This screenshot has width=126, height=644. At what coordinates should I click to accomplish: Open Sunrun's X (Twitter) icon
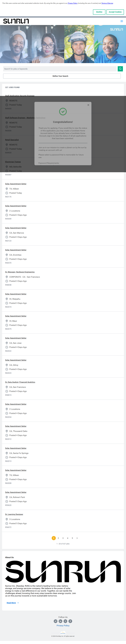66,621
